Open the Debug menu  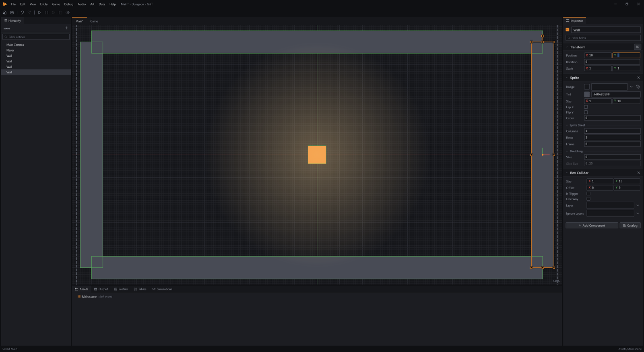(69, 4)
